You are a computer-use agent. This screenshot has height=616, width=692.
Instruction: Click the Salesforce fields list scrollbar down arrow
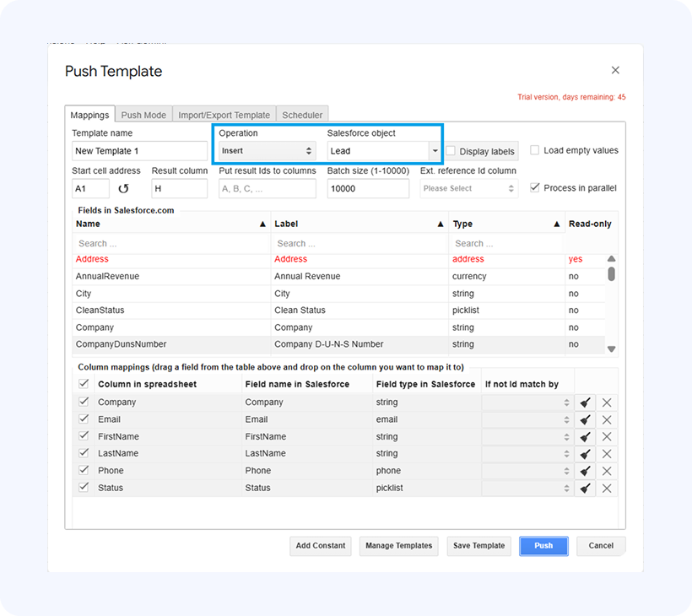point(612,349)
